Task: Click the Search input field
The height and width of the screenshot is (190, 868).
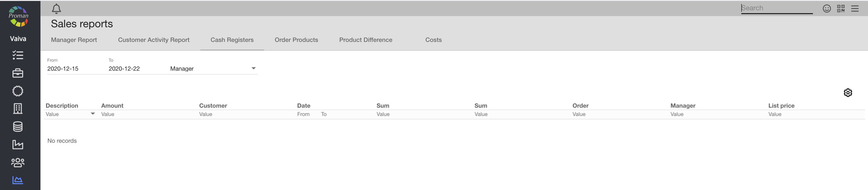Action: (776, 8)
